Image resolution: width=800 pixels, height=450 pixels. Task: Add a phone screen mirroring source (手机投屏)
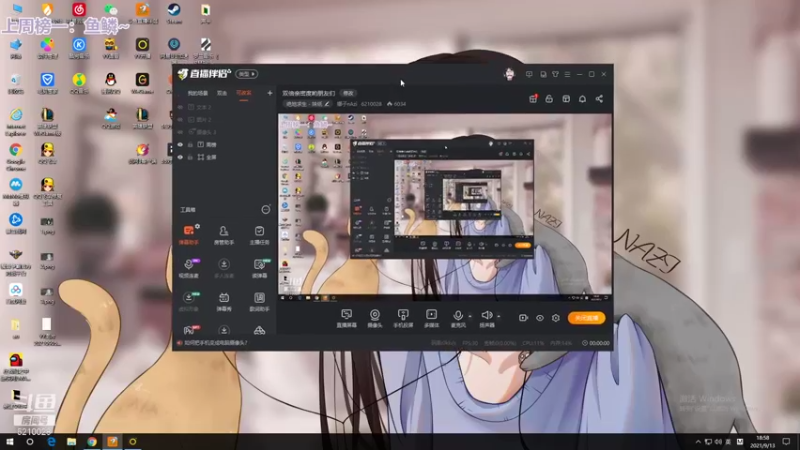point(403,318)
